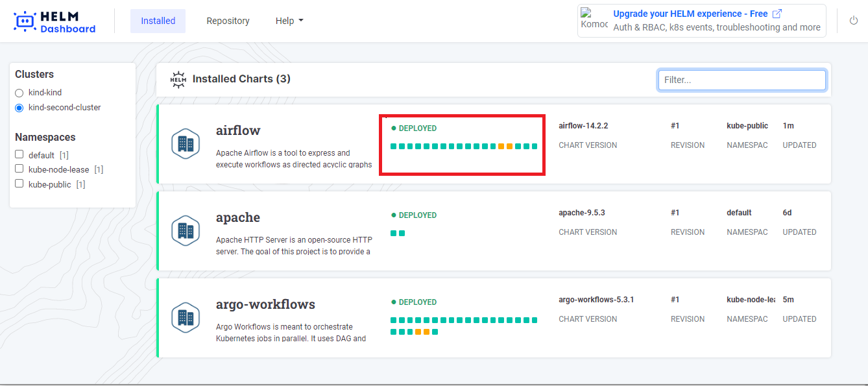Image resolution: width=868 pixels, height=386 pixels.
Task: Toggle the kube-public namespace checkbox
Action: click(x=19, y=184)
